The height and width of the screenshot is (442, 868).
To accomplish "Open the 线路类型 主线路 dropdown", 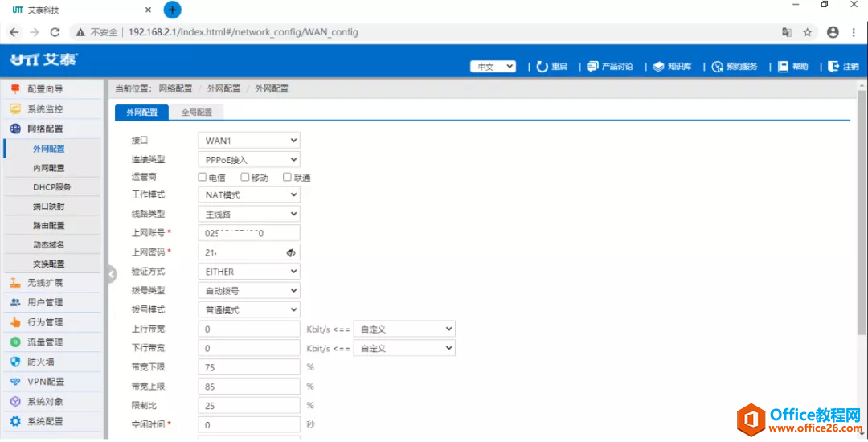I will pos(249,214).
